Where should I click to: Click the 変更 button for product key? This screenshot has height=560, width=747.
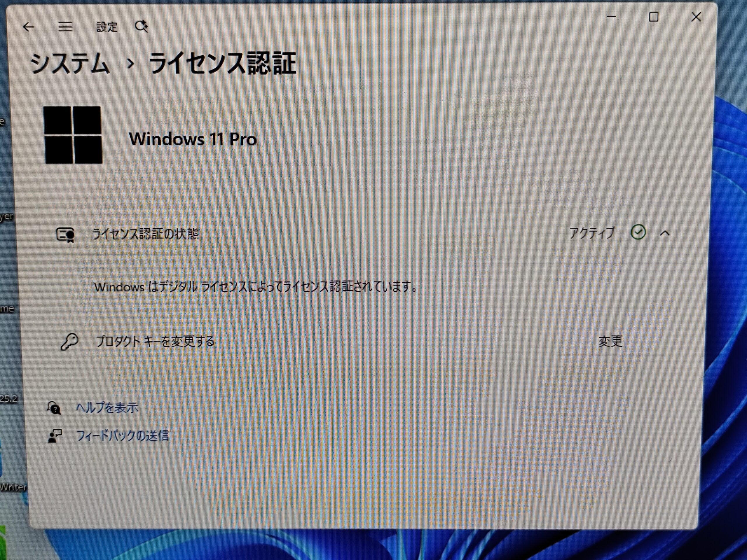point(610,341)
